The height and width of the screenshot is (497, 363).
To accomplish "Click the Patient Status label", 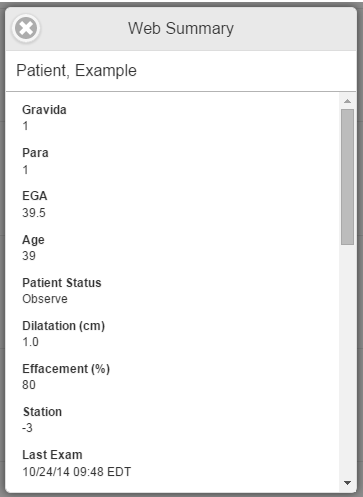I will coord(62,283).
